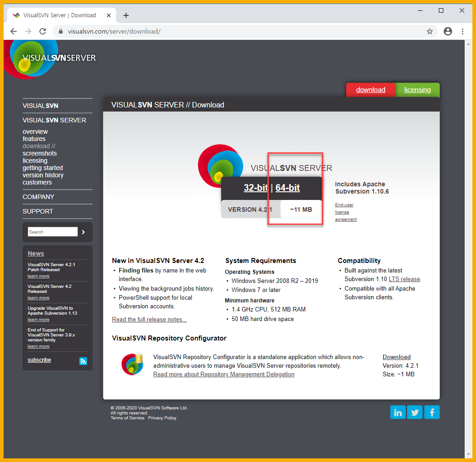Click the sidebar Search input box
The image size is (476, 462).
(x=53, y=232)
